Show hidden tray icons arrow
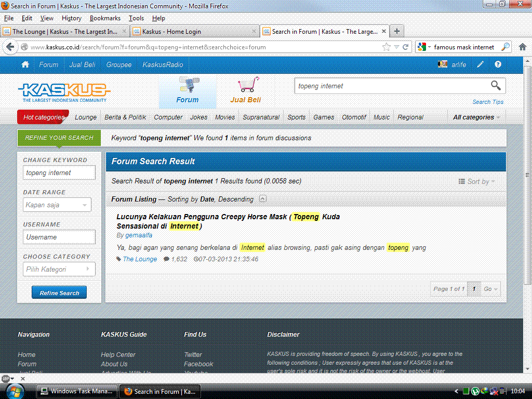Viewport: 532px width, 399px height. (456, 391)
